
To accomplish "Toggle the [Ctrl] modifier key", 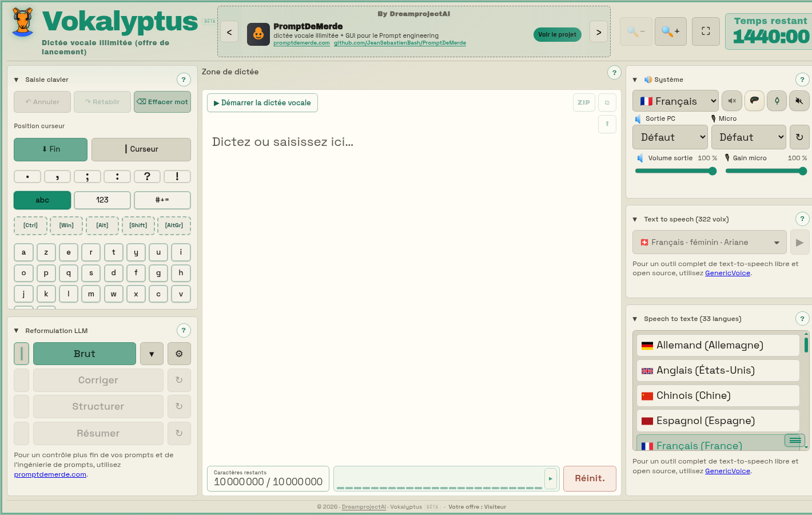I will tap(30, 225).
